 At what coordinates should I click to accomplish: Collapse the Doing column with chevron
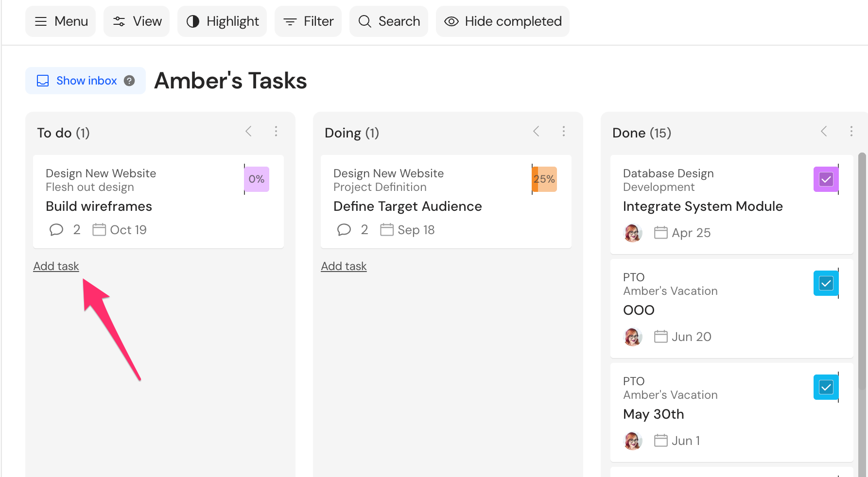coord(537,131)
